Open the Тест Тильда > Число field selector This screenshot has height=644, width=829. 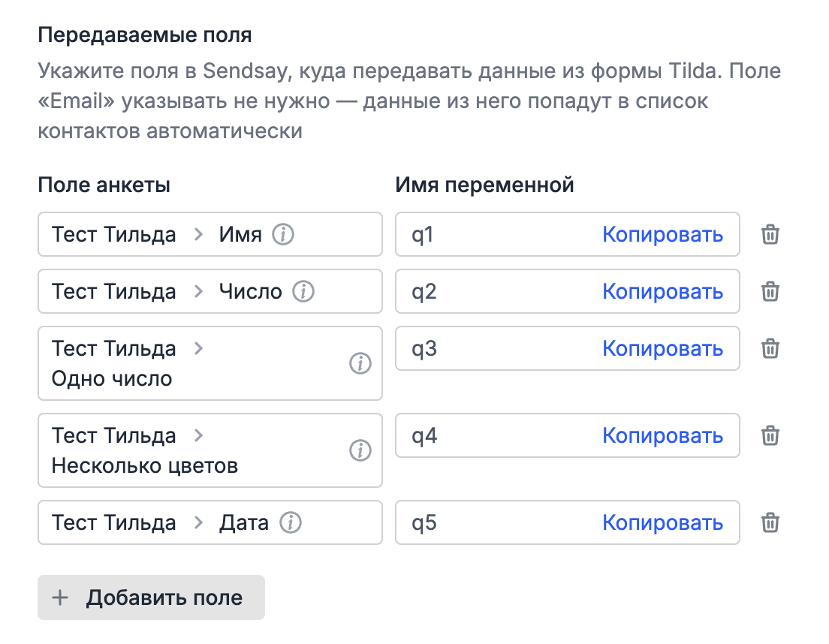(x=210, y=291)
